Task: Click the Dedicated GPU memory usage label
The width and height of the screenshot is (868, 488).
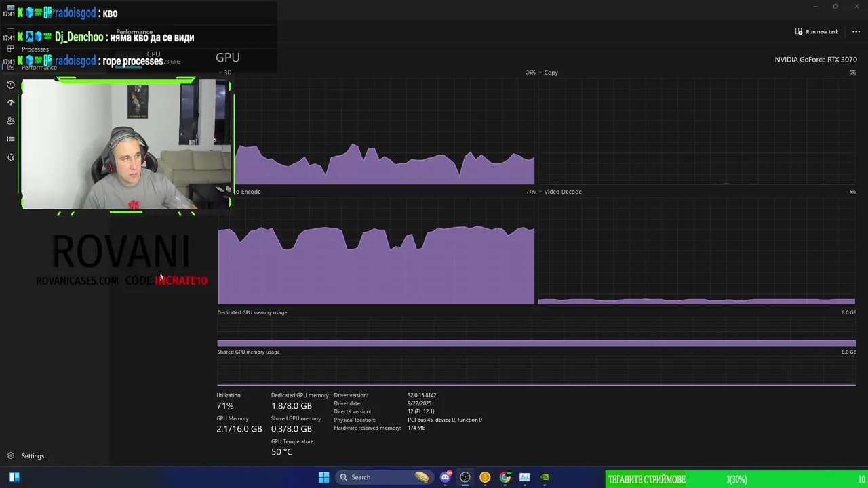Action: pos(252,312)
